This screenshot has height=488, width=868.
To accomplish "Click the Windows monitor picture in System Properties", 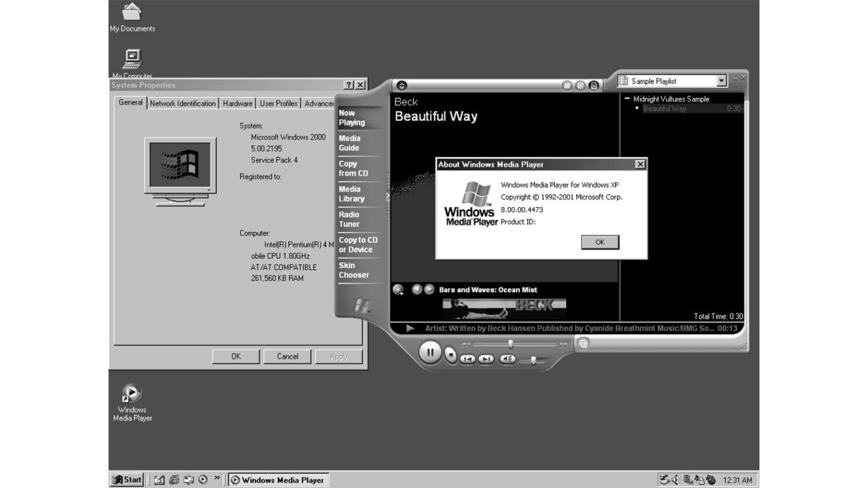I will (x=180, y=172).
